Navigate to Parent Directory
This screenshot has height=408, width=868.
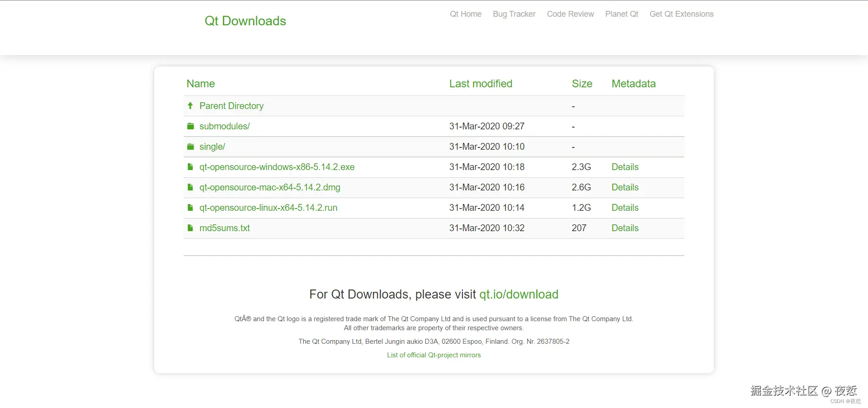pyautogui.click(x=231, y=106)
